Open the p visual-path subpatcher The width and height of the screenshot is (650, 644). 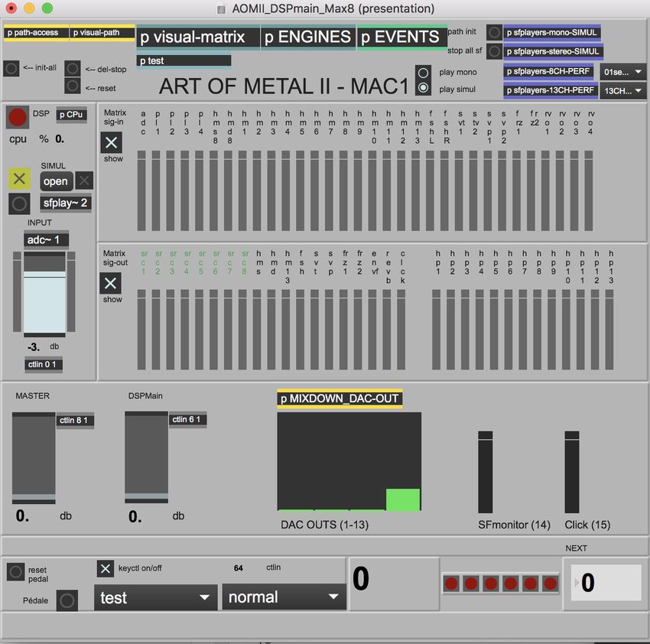tap(102, 33)
